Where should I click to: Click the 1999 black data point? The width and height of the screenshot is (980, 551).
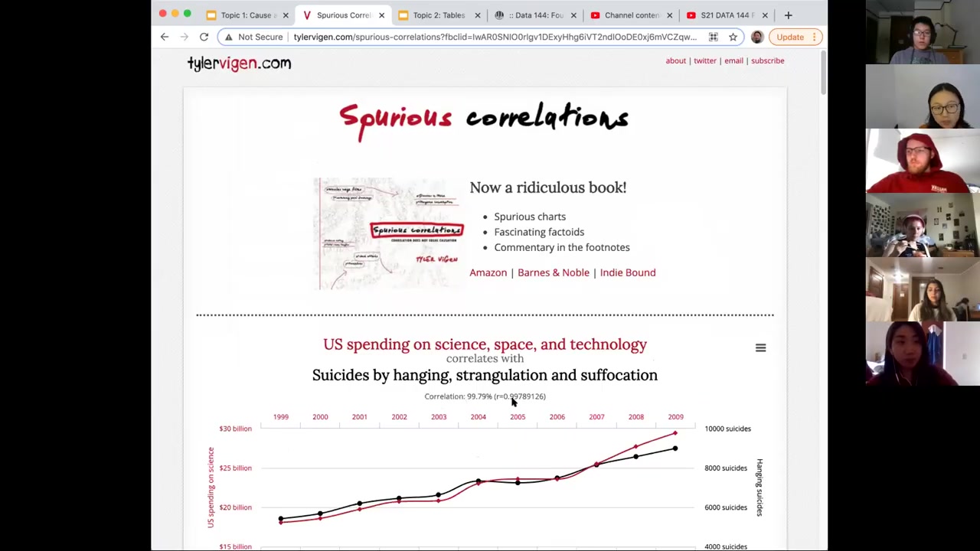click(x=281, y=519)
